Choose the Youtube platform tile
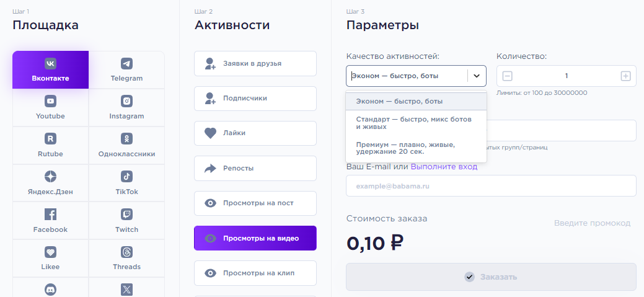Image resolution: width=644 pixels, height=297 pixels. 51,107
